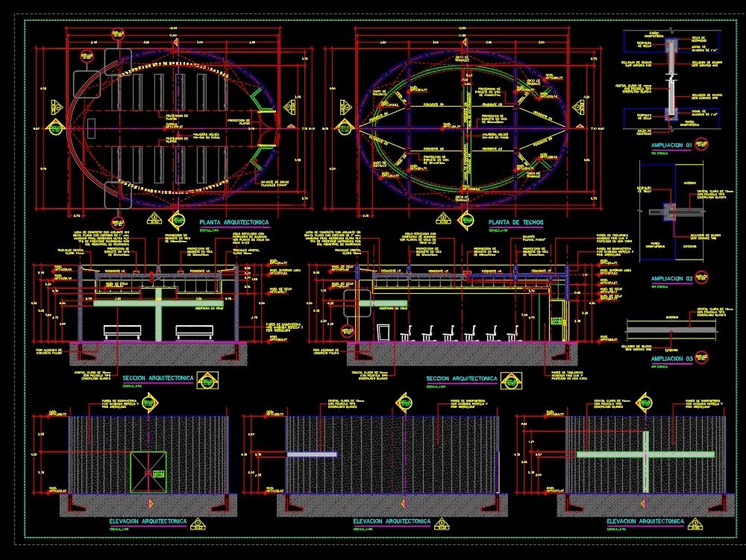746x560 pixels.
Task: Select the AMPLIACION 03 detail reference circle
Action: (700, 356)
